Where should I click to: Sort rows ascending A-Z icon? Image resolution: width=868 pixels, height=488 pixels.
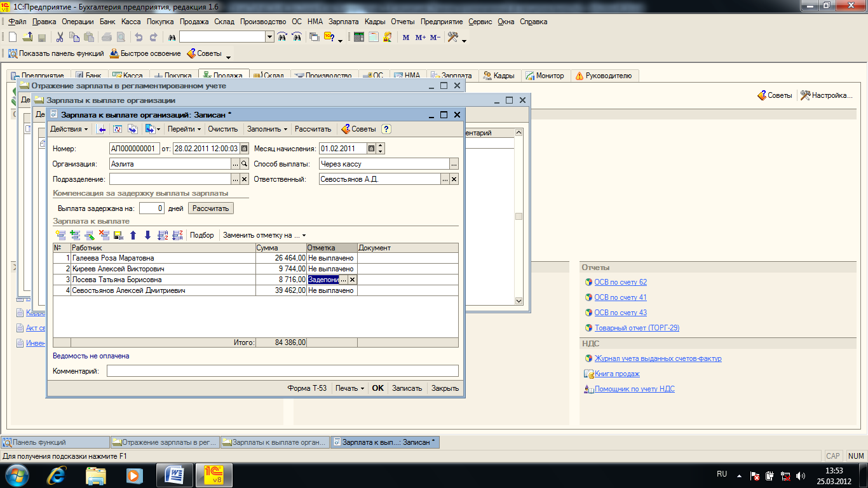coord(162,235)
